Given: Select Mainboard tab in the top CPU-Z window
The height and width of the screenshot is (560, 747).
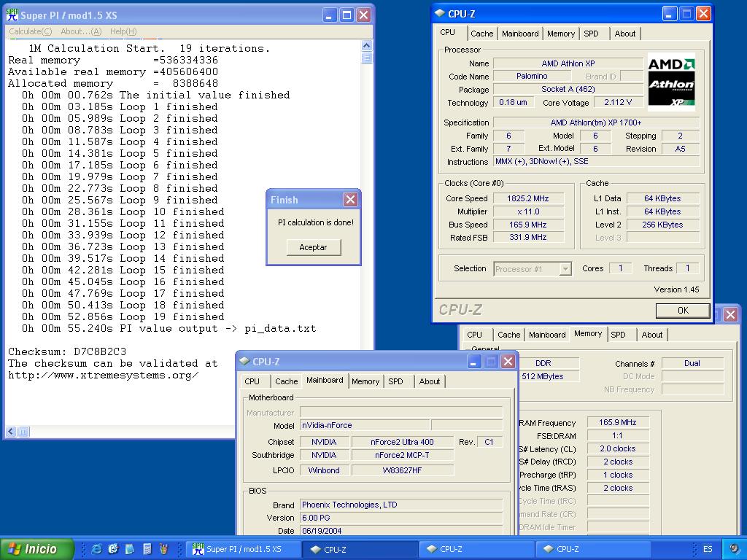Looking at the screenshot, I should coord(519,34).
